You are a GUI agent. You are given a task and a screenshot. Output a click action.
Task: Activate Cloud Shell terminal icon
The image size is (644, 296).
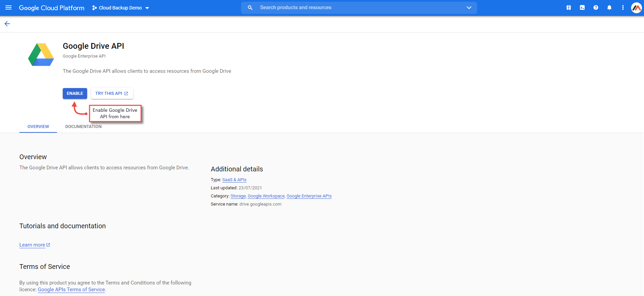coord(582,7)
